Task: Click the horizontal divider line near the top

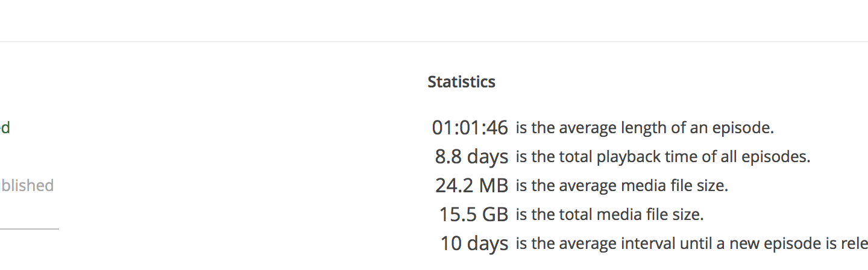Action: point(434,42)
